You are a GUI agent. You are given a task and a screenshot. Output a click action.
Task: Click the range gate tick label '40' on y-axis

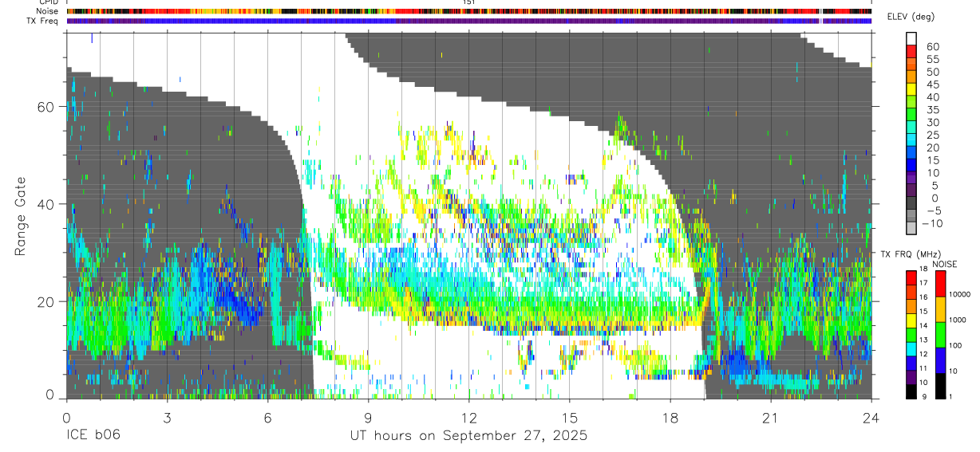click(x=45, y=204)
